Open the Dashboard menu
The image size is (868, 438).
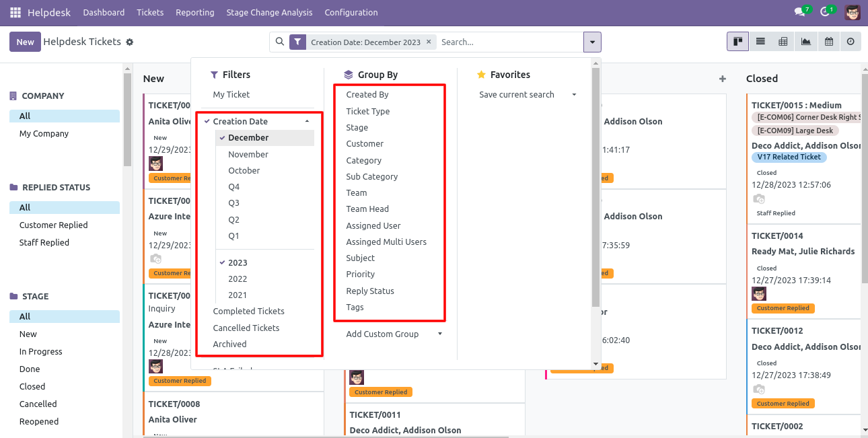(x=104, y=12)
